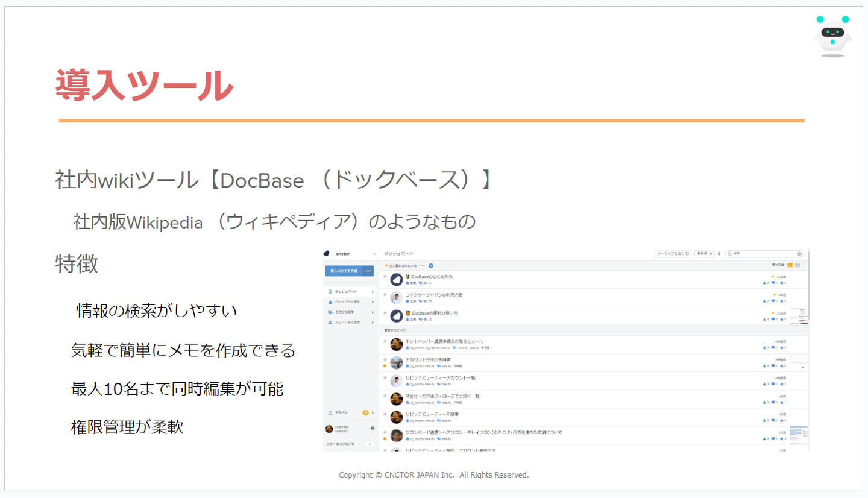Star the リピッテビューティーアカウント一覧 memo
The image size is (868, 498).
[385, 378]
